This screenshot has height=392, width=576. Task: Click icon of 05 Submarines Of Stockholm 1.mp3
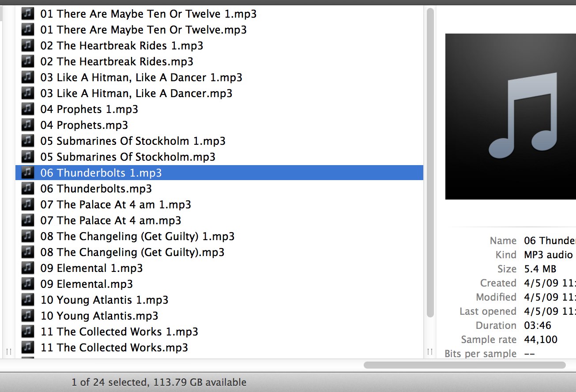(27, 141)
